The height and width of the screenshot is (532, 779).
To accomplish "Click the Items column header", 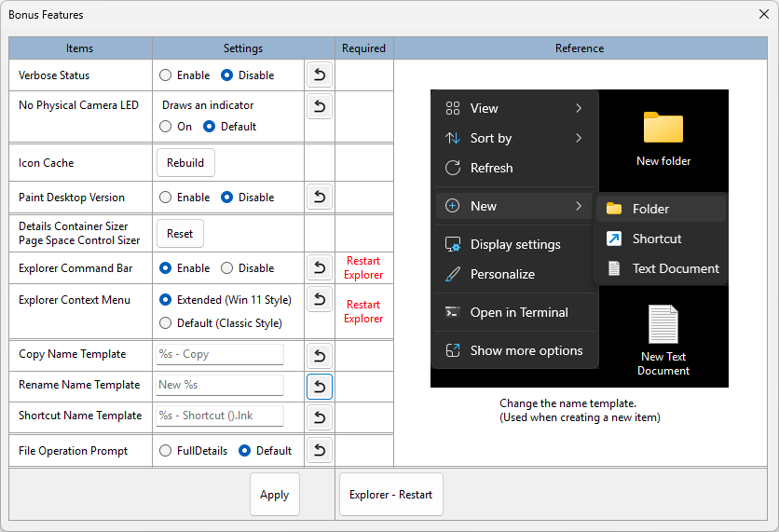I will [x=80, y=48].
